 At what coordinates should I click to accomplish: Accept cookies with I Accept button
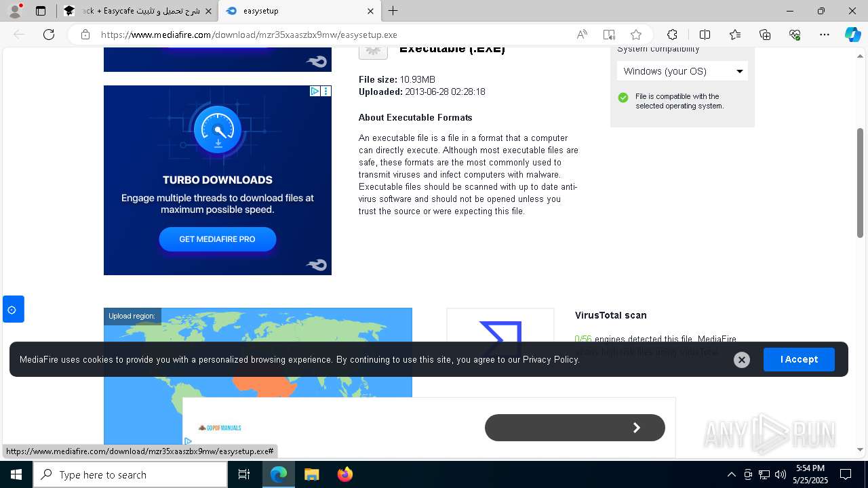point(799,359)
